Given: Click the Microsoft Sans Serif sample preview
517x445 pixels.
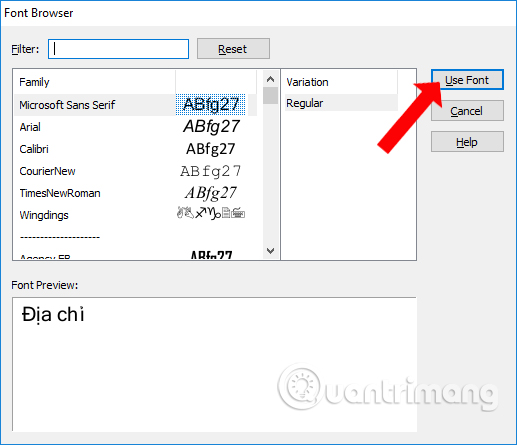Looking at the screenshot, I should point(211,105).
